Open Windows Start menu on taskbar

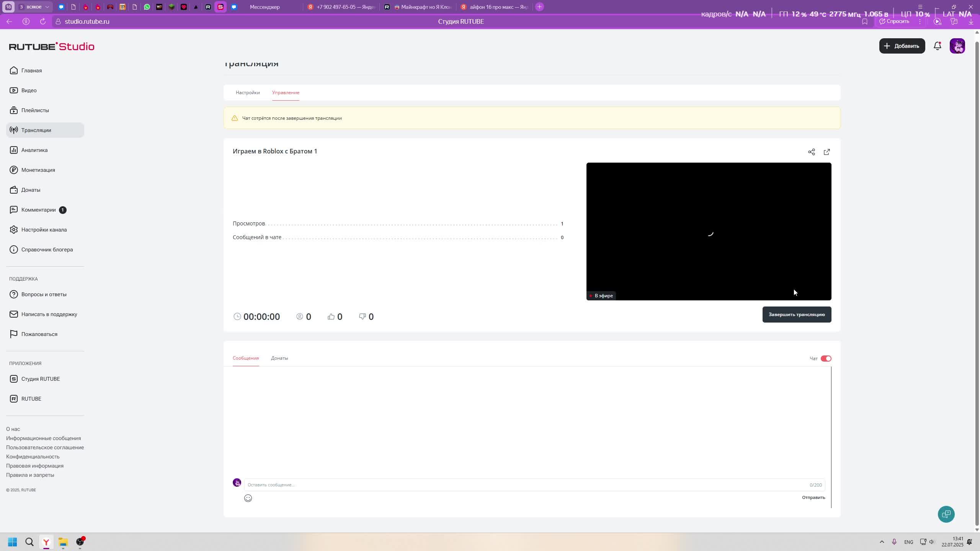pos(12,542)
